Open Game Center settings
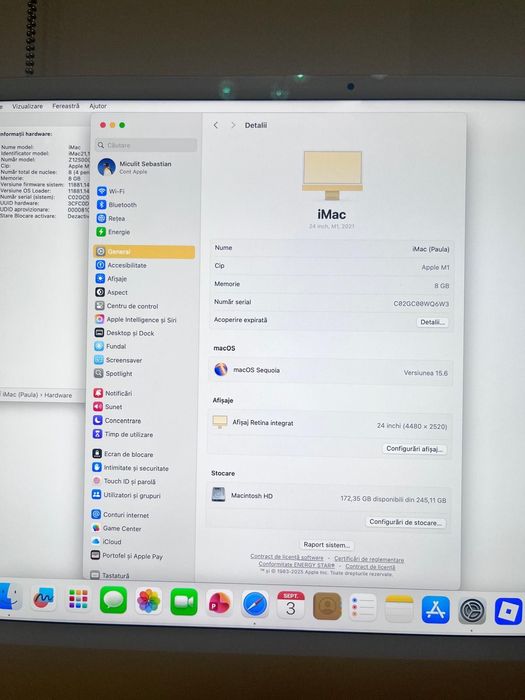The height and width of the screenshot is (700, 525). click(x=116, y=528)
